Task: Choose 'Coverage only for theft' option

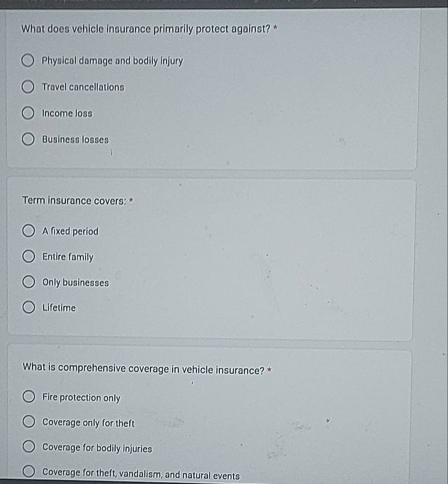Action: coord(29,422)
